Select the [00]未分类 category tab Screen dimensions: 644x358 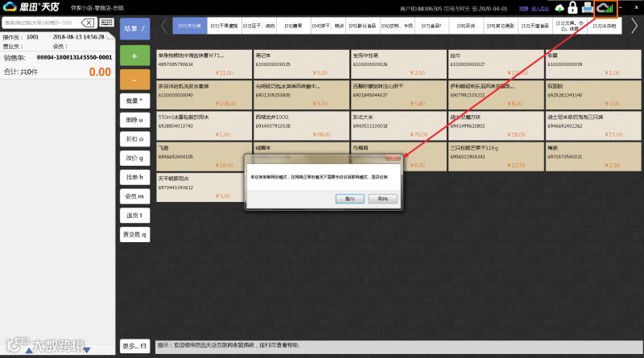pos(190,26)
